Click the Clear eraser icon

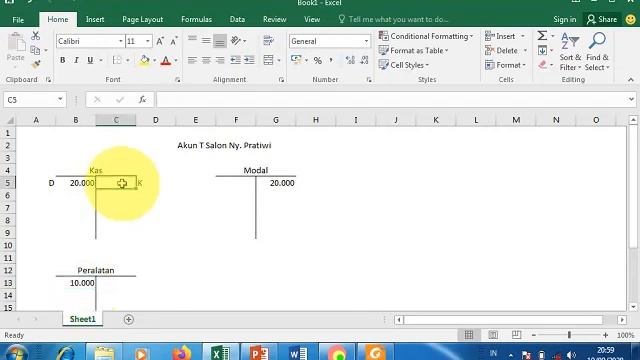coord(542,64)
